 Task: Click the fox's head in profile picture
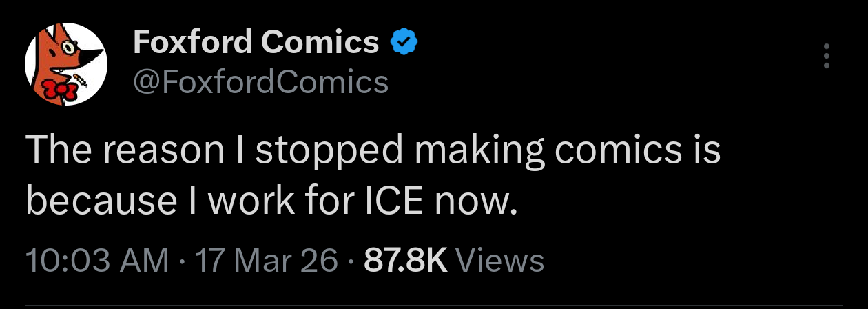tap(63, 50)
